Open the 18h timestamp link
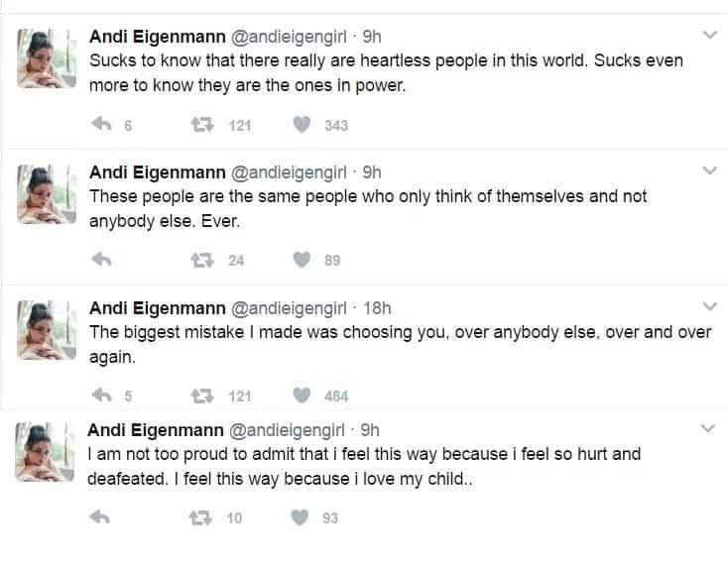 [377, 308]
